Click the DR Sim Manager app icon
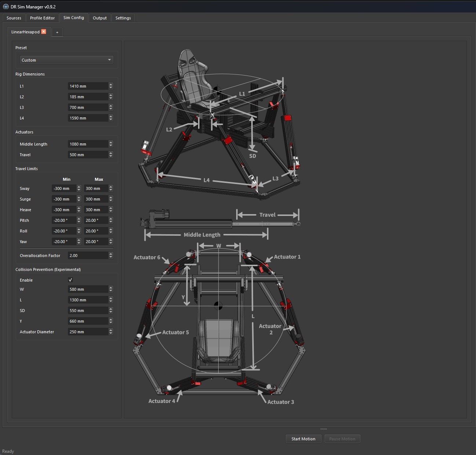Screen dimensions: 476x455 click(x=6, y=7)
